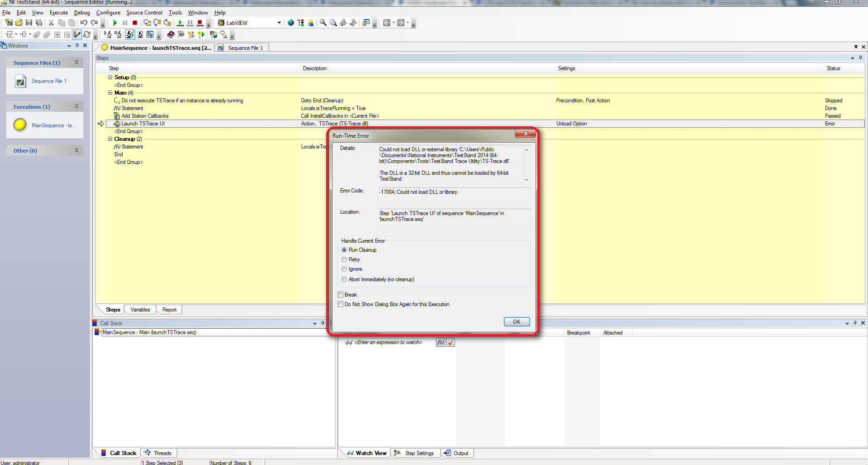Image resolution: width=868 pixels, height=465 pixels.
Task: Open a file with the folder icon
Action: (x=19, y=23)
